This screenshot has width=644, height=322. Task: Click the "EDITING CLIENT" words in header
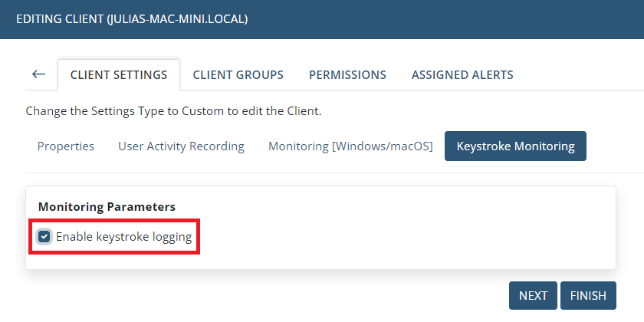[x=60, y=18]
